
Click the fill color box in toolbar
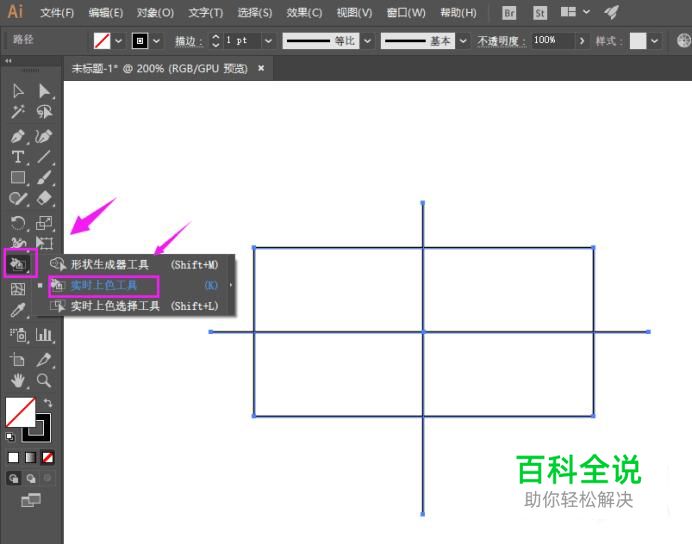20,412
